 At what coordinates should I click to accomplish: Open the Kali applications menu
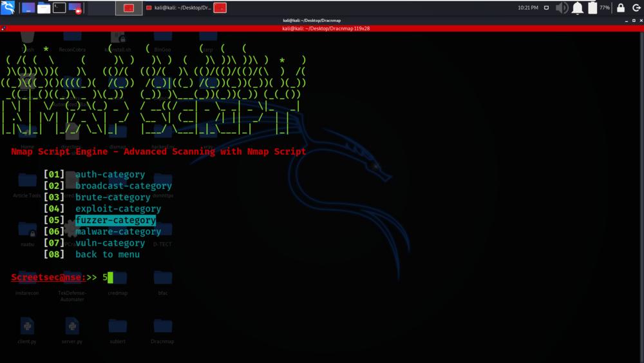tap(8, 7)
